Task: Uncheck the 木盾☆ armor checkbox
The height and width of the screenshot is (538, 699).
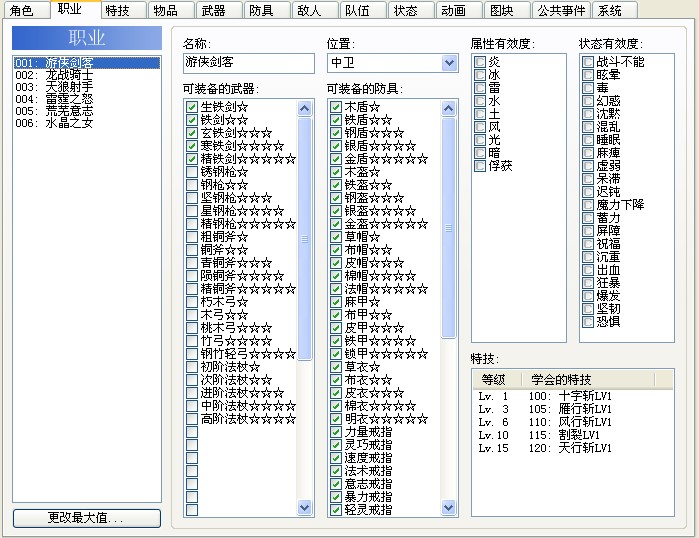Action: [336, 107]
